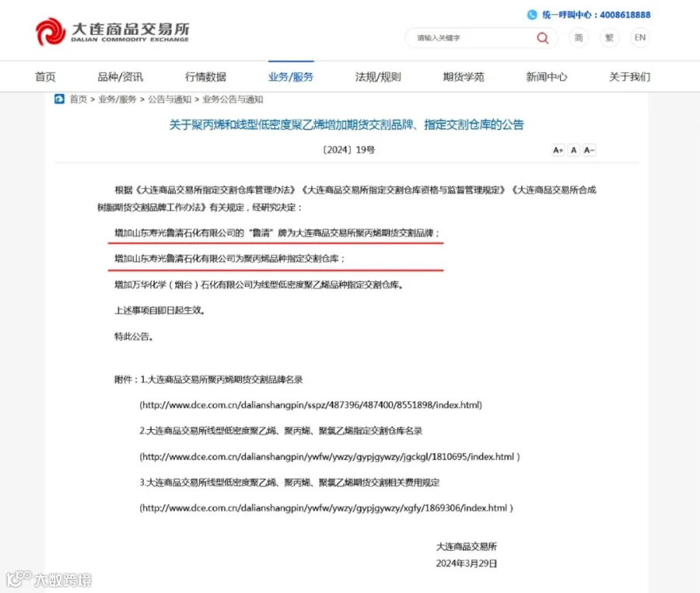Viewport: 700px width, 593px height.
Task: Reset font size with A button
Action: coord(574,150)
